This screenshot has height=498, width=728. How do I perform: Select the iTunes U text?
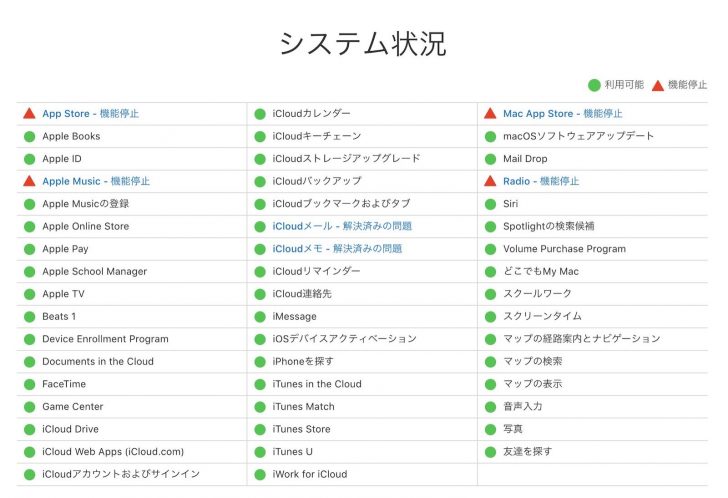tap(292, 452)
